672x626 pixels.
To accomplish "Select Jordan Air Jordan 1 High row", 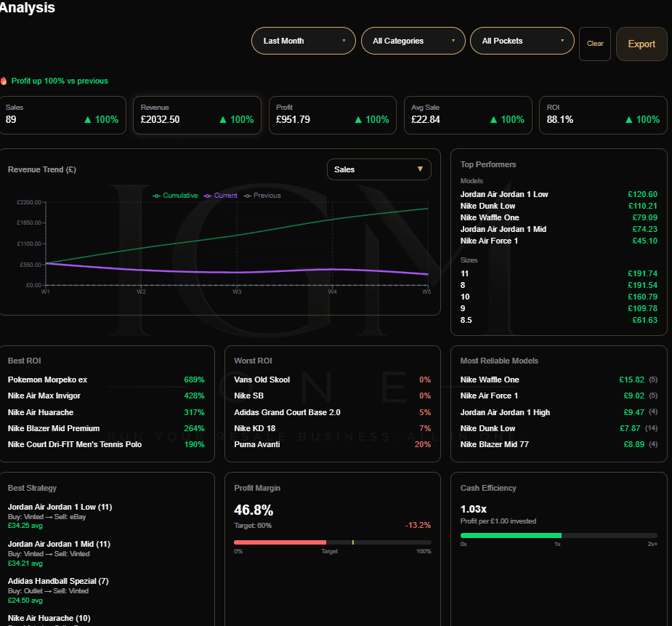I will (x=559, y=412).
